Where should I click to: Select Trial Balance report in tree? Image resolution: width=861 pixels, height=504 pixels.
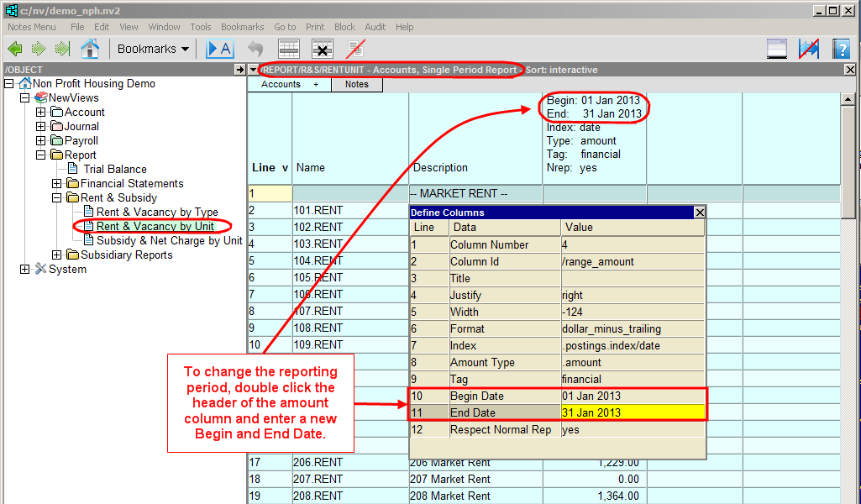click(x=114, y=170)
